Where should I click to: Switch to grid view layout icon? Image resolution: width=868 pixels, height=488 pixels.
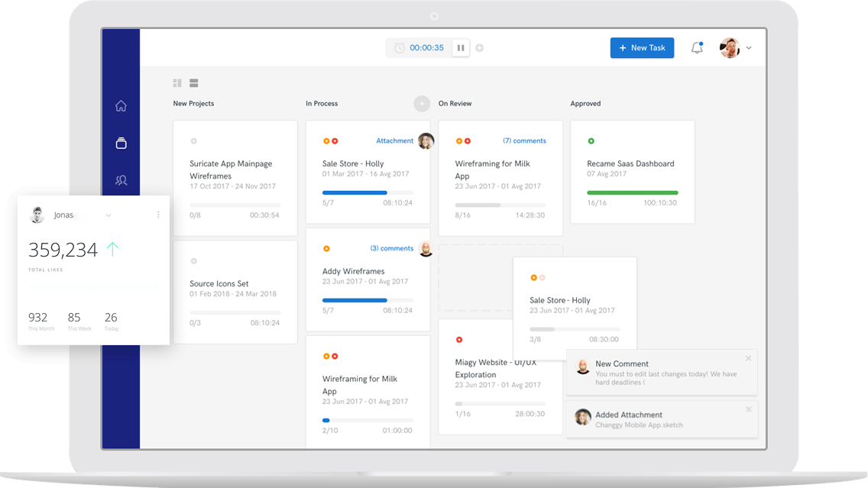tap(177, 82)
